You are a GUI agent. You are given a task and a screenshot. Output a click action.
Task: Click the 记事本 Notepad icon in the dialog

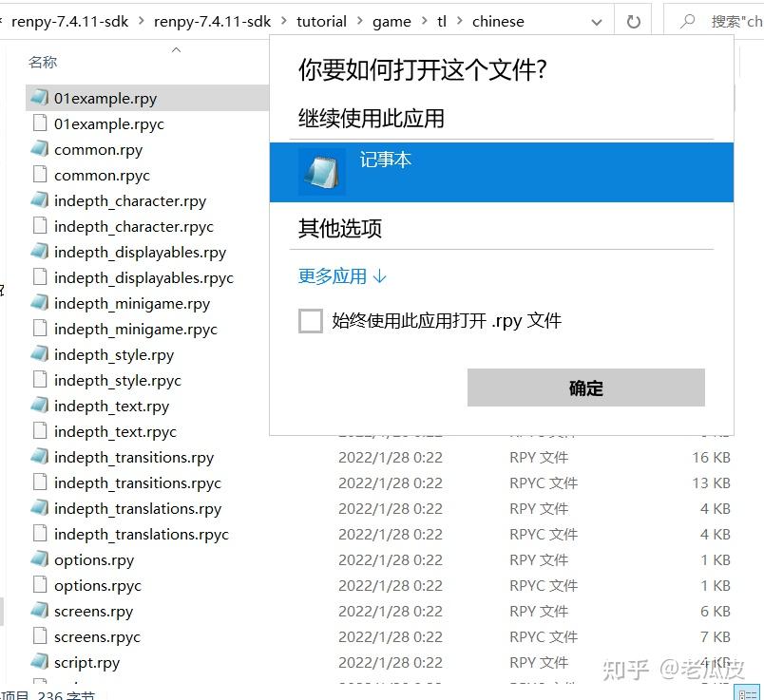(x=321, y=172)
